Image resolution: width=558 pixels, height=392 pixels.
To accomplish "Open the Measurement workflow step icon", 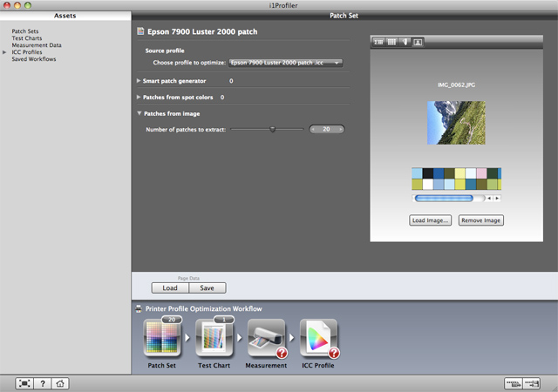I will [x=266, y=338].
